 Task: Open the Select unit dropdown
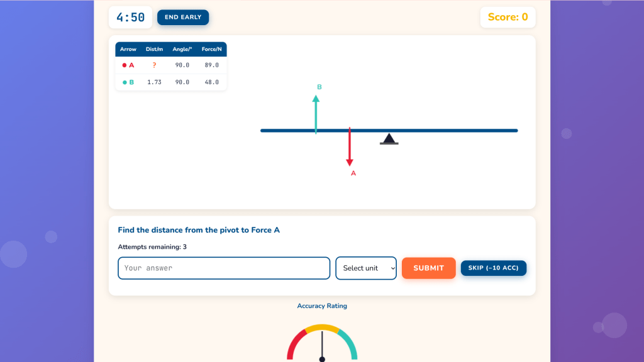[366, 268]
